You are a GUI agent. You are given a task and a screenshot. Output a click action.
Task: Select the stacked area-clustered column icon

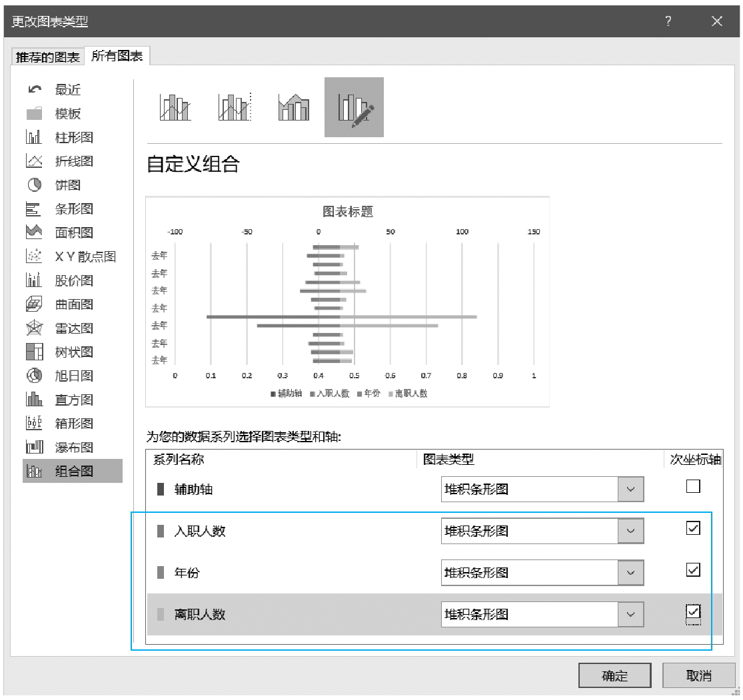click(294, 107)
